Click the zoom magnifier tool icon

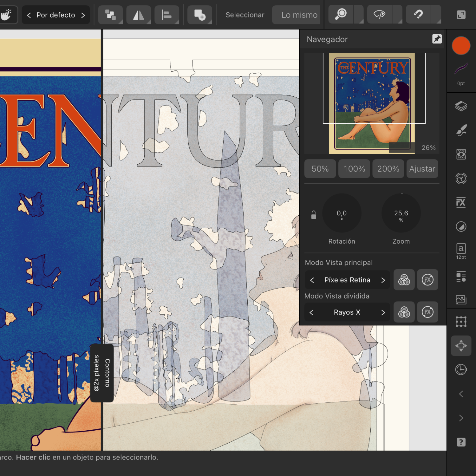tap(341, 15)
